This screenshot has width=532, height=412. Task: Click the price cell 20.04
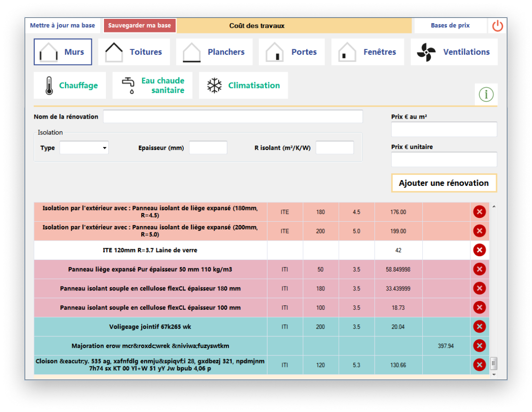pos(398,327)
